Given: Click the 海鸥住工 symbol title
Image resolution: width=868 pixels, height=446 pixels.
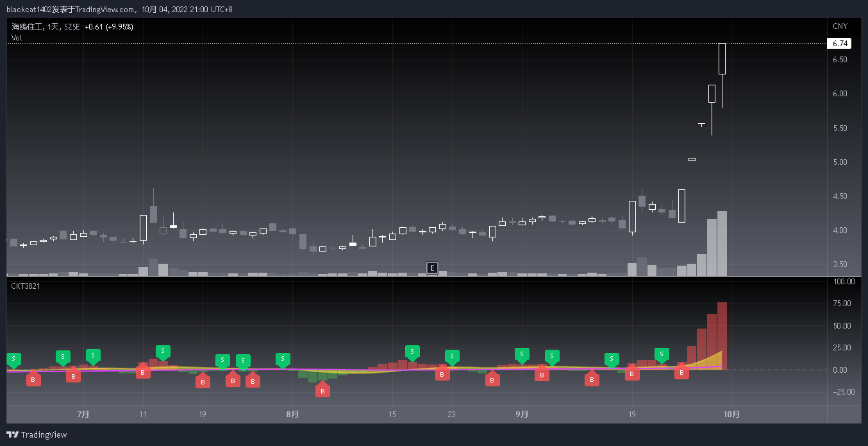Looking at the screenshot, I should point(28,27).
